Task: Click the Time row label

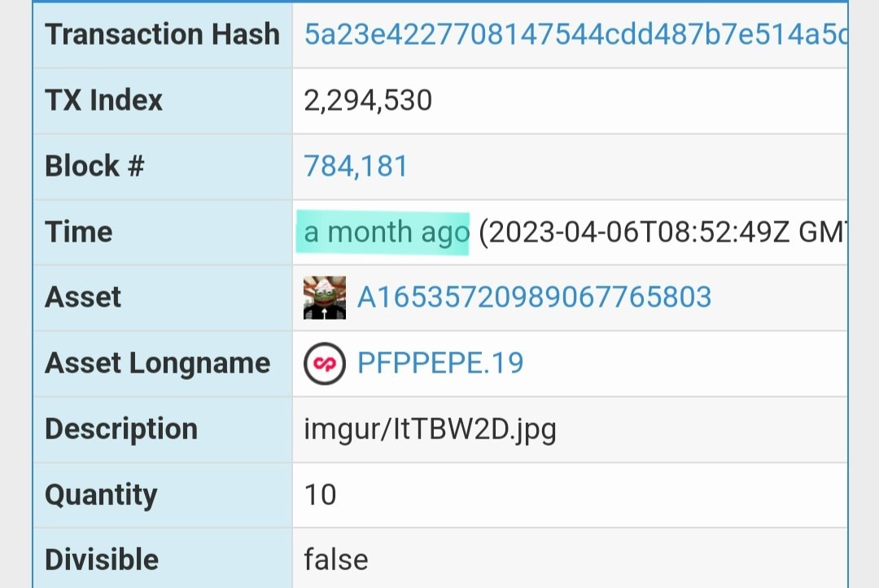Action: coord(78,233)
